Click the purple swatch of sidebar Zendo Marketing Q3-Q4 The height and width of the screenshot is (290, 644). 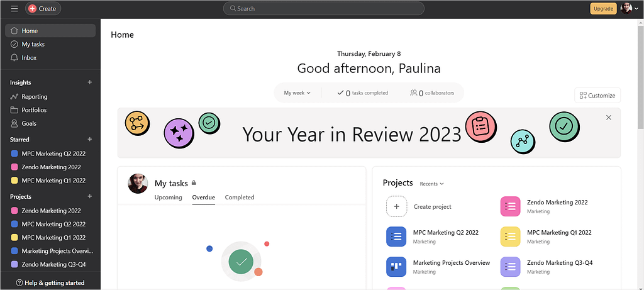pyautogui.click(x=14, y=265)
